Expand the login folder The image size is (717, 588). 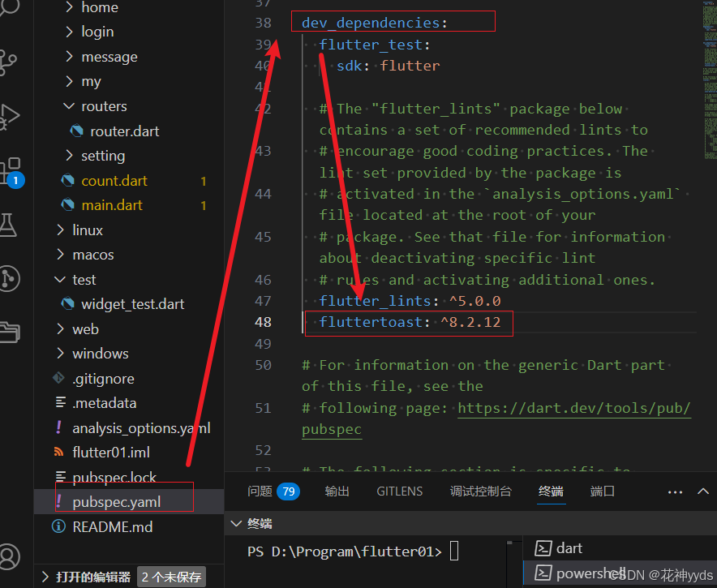click(x=69, y=32)
